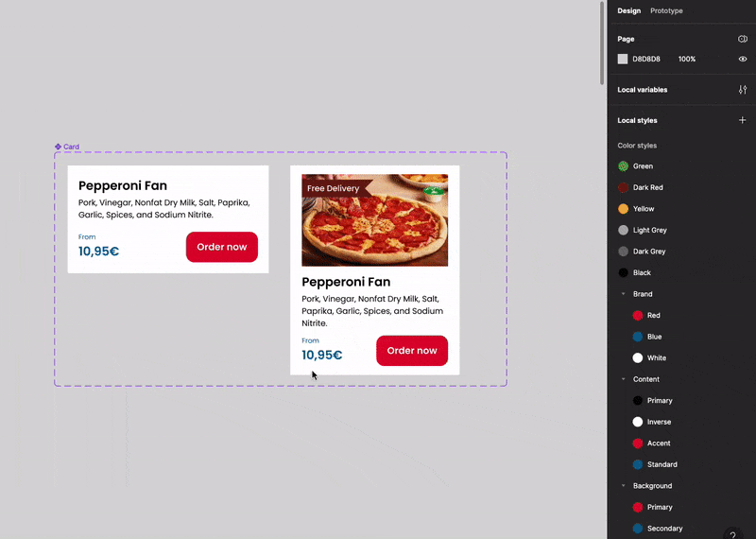Click the page color export icon beside Page

(x=743, y=39)
